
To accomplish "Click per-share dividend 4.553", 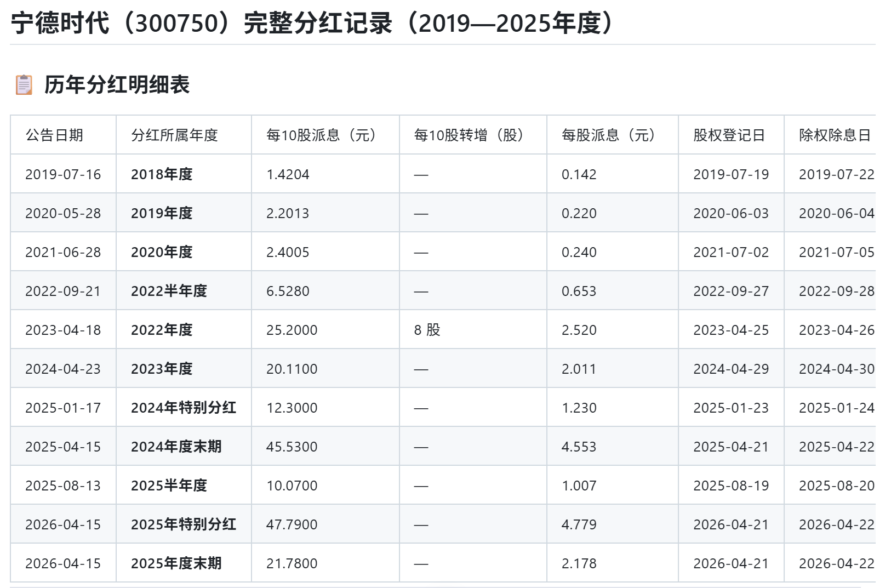I will click(x=579, y=447).
